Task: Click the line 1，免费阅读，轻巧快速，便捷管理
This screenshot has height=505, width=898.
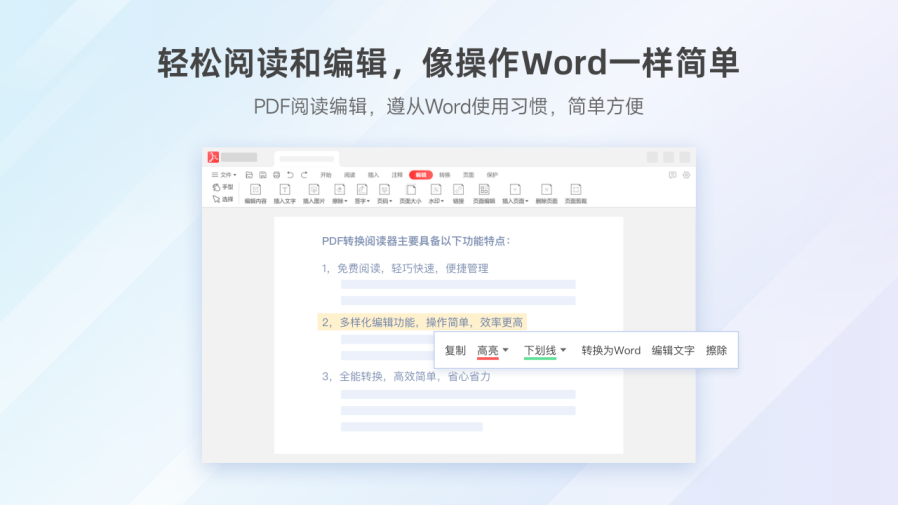Action: [405, 269]
